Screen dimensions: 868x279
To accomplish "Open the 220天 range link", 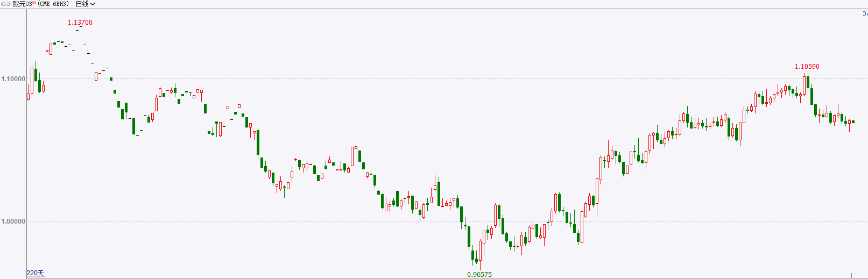I will click(x=36, y=273).
